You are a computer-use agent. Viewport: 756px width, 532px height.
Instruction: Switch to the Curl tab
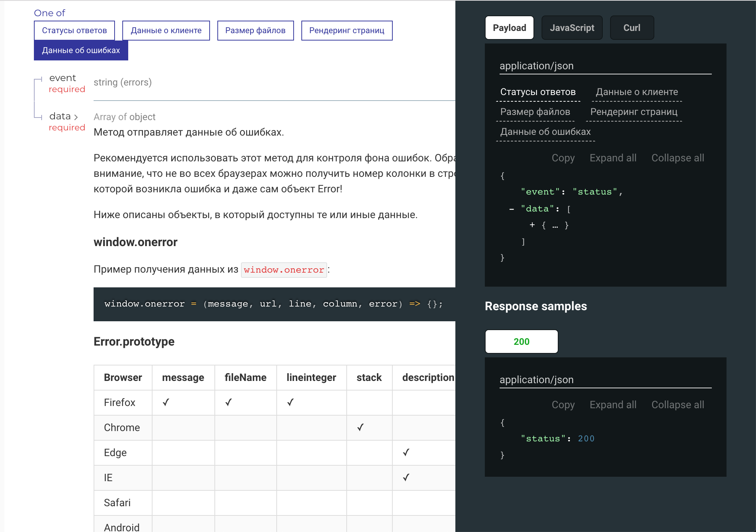pyautogui.click(x=632, y=28)
